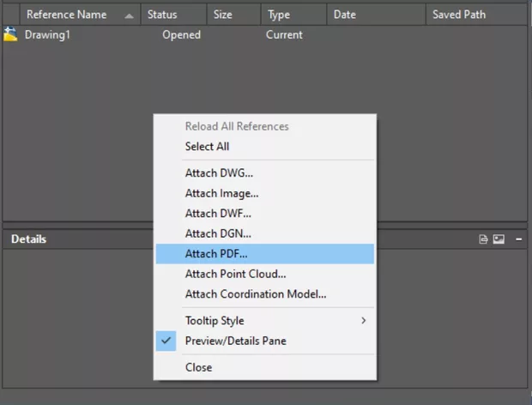Select Attach Point Cloud... entry
This screenshot has width=532, height=405.
[x=235, y=274]
